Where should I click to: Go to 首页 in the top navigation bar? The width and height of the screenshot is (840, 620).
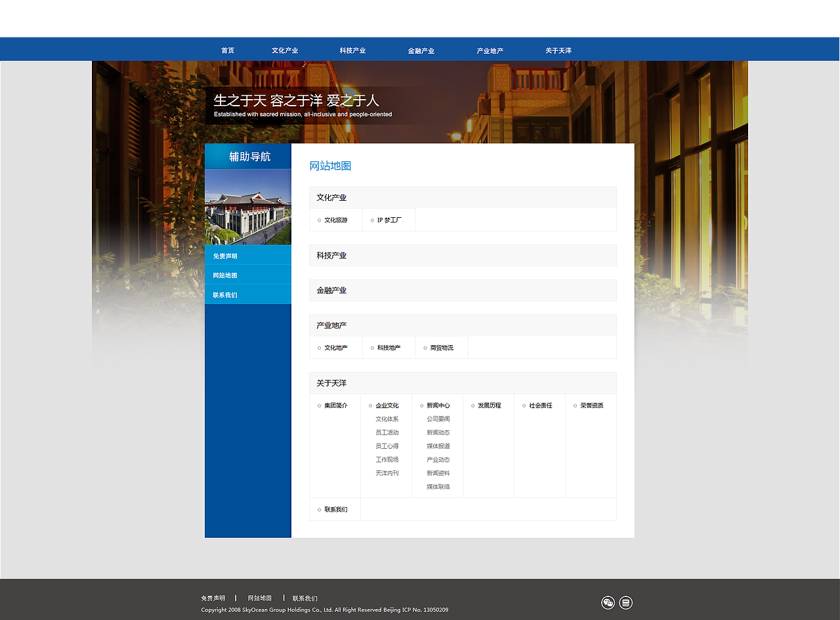tap(228, 51)
